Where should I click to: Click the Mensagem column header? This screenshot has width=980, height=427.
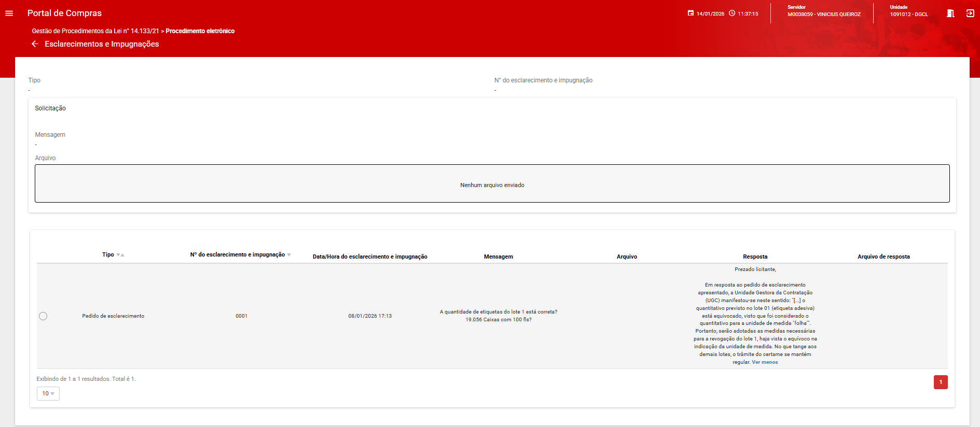(499, 257)
